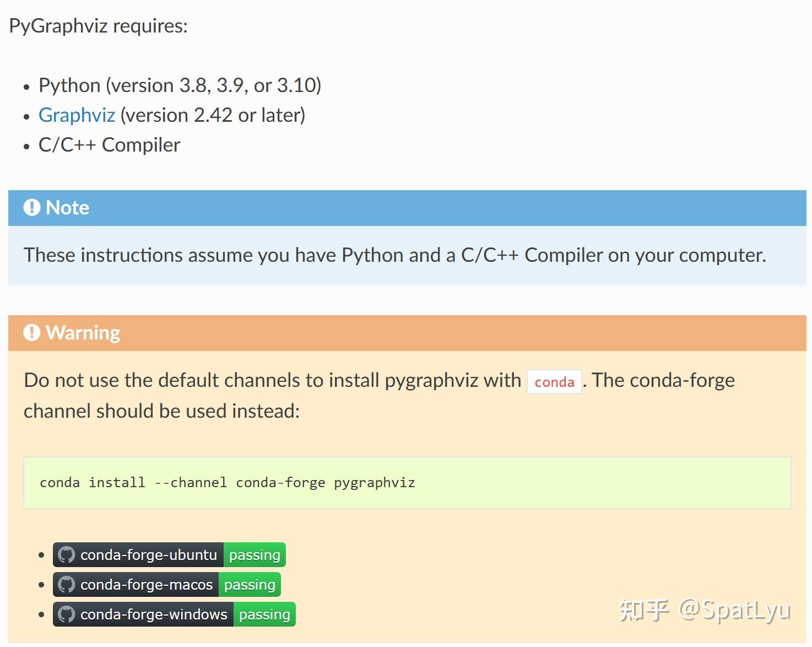Image resolution: width=812 pixels, height=647 pixels.
Task: Click GitHub icon on conda-forge-windows badge
Action: (x=67, y=614)
